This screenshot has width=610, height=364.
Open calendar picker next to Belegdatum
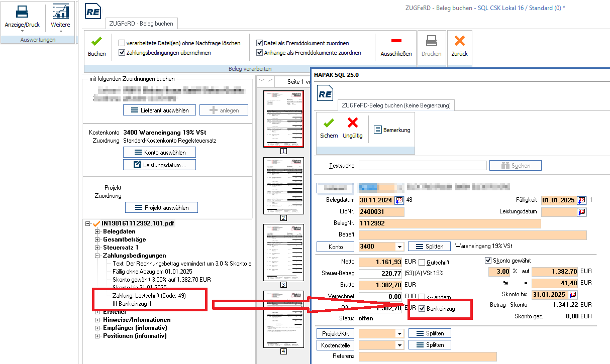click(x=399, y=200)
